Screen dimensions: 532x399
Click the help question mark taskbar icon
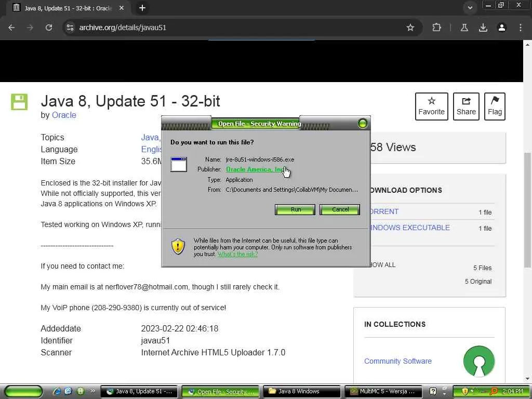(x=433, y=391)
